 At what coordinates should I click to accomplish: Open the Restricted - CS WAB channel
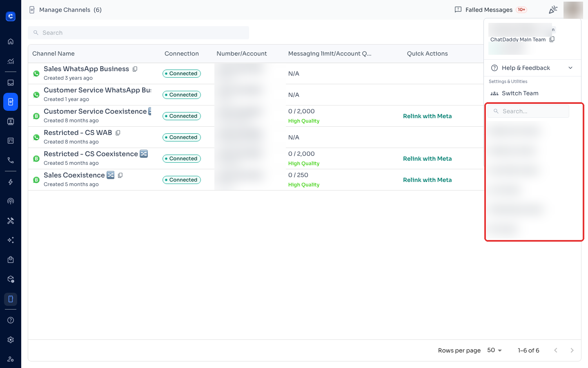pos(256,137)
